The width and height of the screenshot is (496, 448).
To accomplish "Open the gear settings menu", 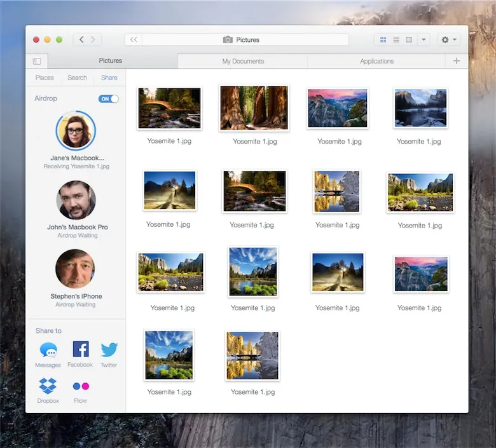I will pos(448,39).
